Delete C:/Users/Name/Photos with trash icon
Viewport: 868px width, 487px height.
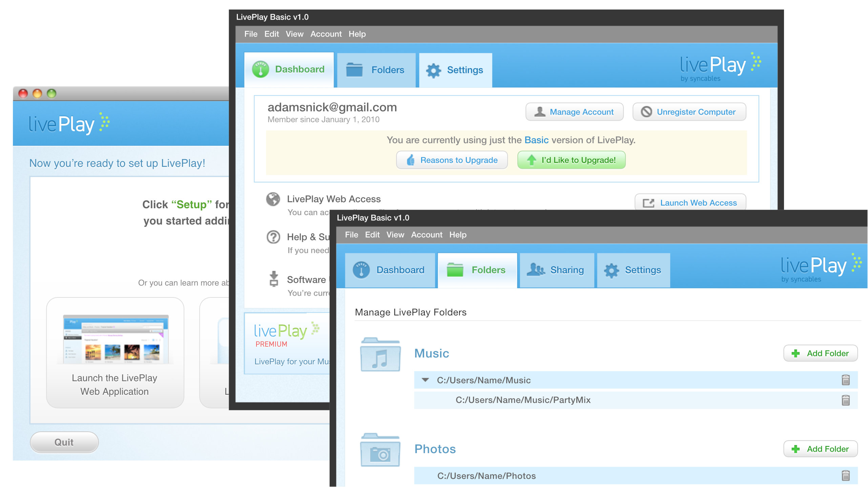coord(846,475)
